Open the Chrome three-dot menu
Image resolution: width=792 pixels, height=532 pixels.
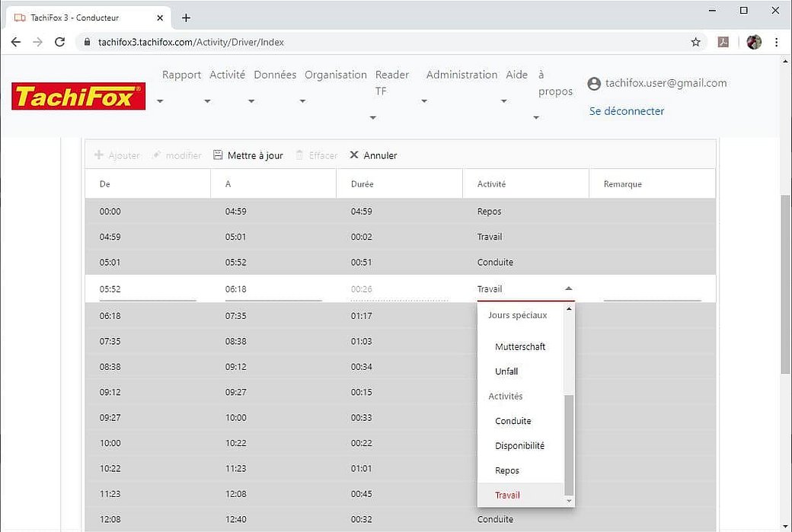(x=777, y=42)
